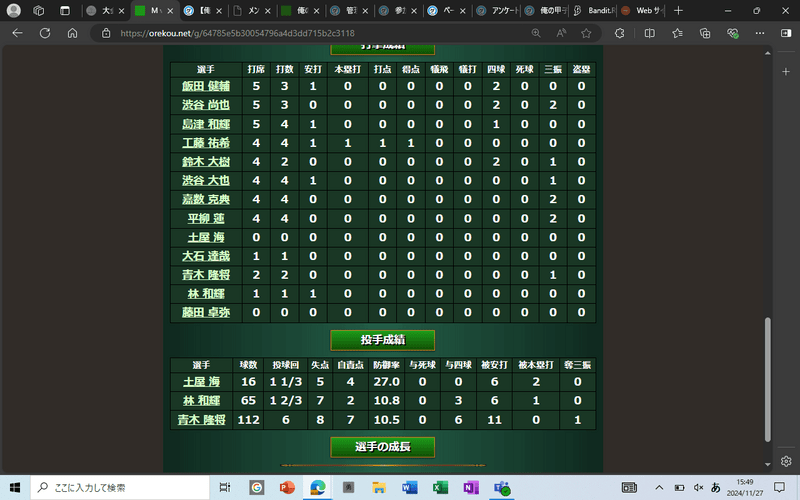
Task: Click the 投手成績 header button
Action: tap(382, 340)
